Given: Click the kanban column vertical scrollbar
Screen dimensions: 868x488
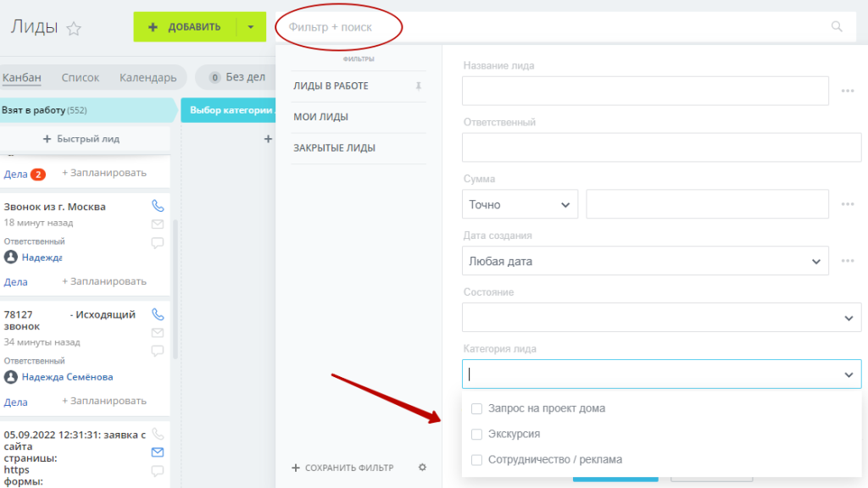Looking at the screenshot, I should point(175,288).
